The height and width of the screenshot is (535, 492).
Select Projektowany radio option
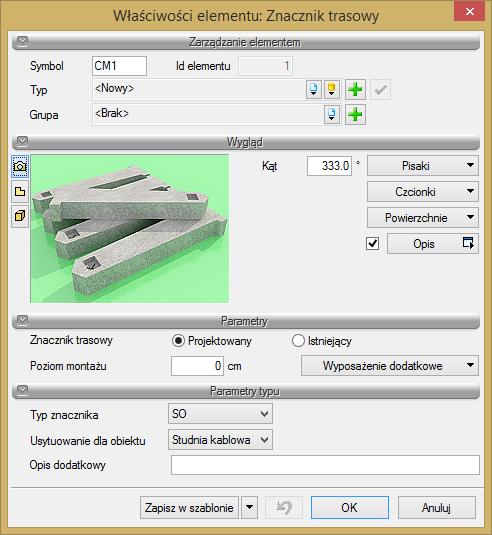pyautogui.click(x=178, y=341)
